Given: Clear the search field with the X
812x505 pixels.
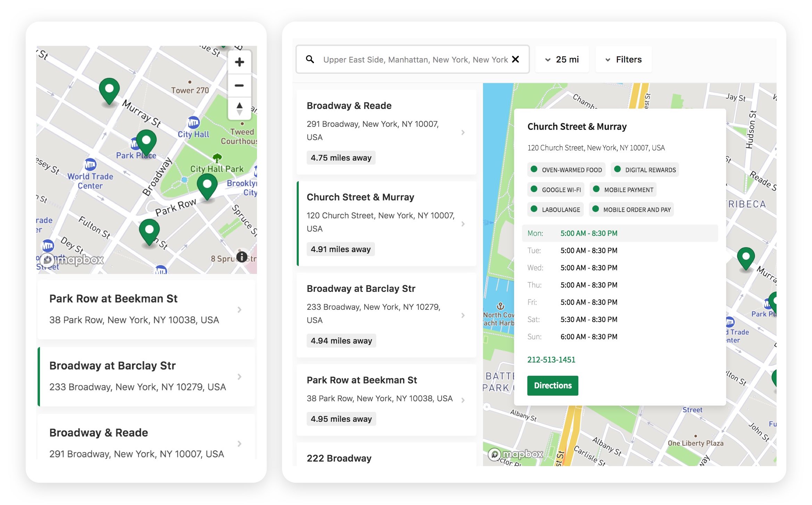Looking at the screenshot, I should (516, 59).
